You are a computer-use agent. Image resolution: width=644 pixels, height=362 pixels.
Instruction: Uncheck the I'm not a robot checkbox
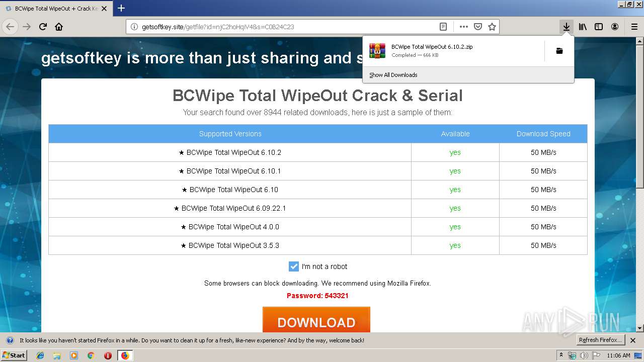(x=294, y=266)
